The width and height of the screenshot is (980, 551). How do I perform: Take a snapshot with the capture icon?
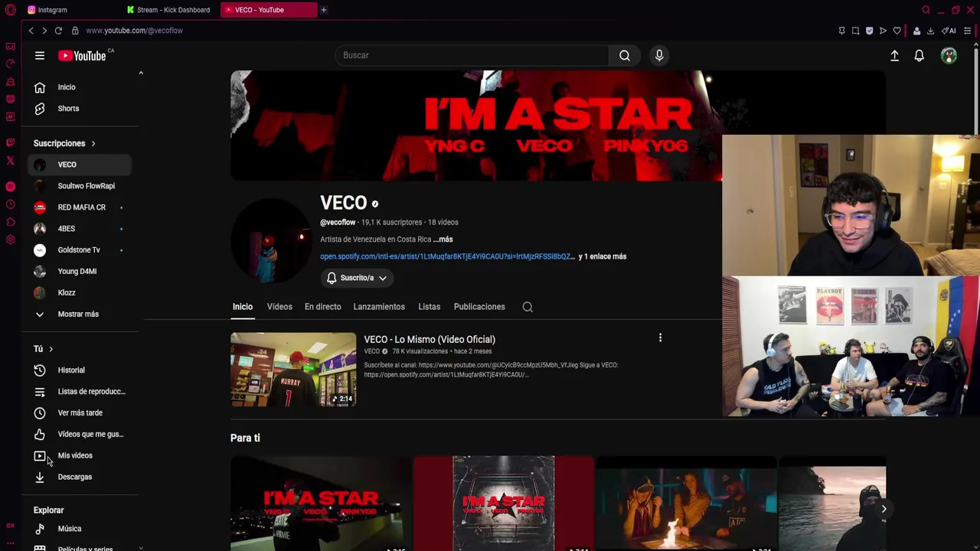coord(855,31)
